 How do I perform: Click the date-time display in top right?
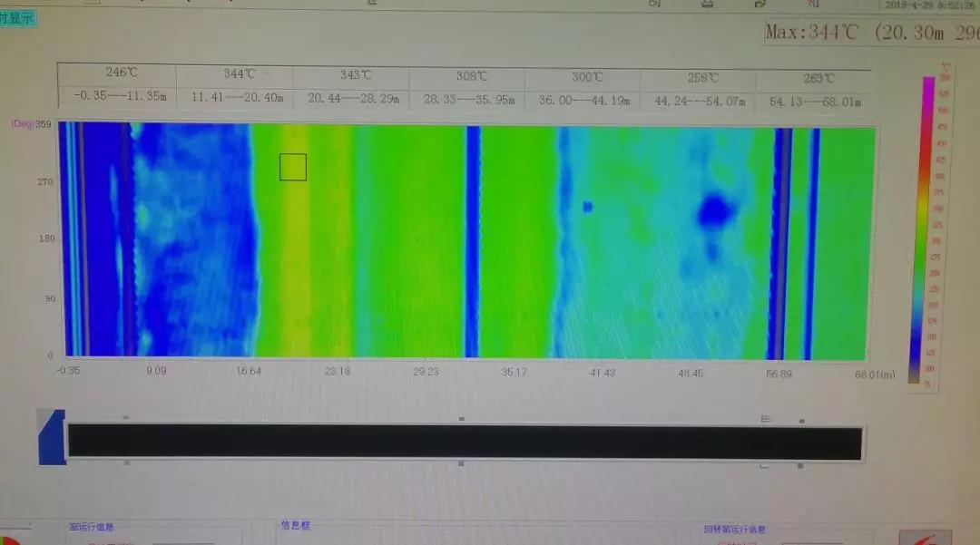click(x=929, y=5)
